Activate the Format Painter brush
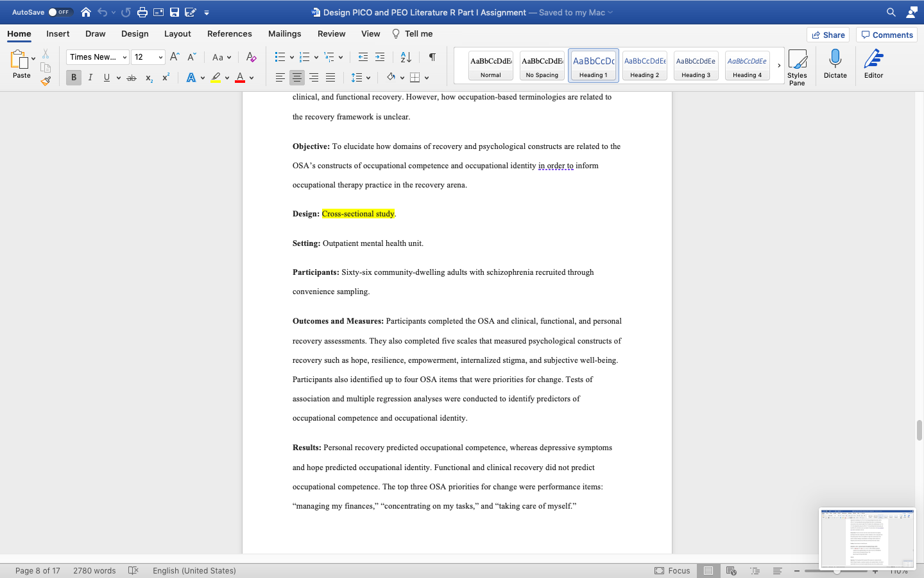924x578 pixels. click(46, 81)
